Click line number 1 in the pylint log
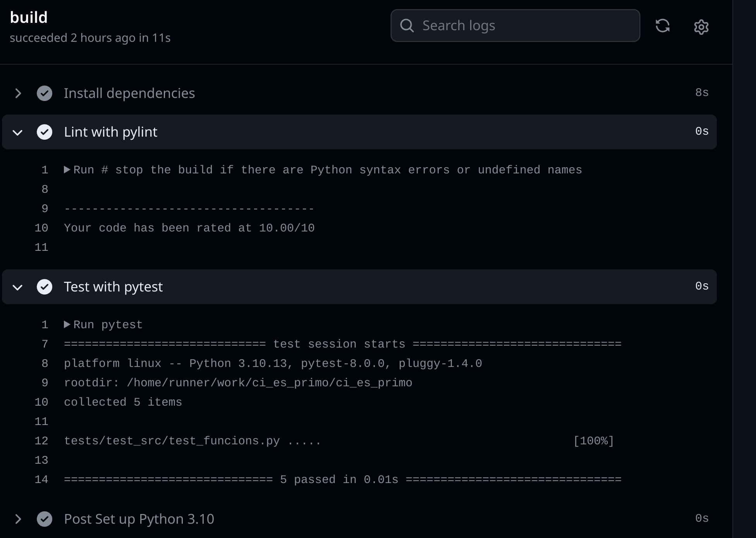Image resolution: width=756 pixels, height=538 pixels. 45,170
